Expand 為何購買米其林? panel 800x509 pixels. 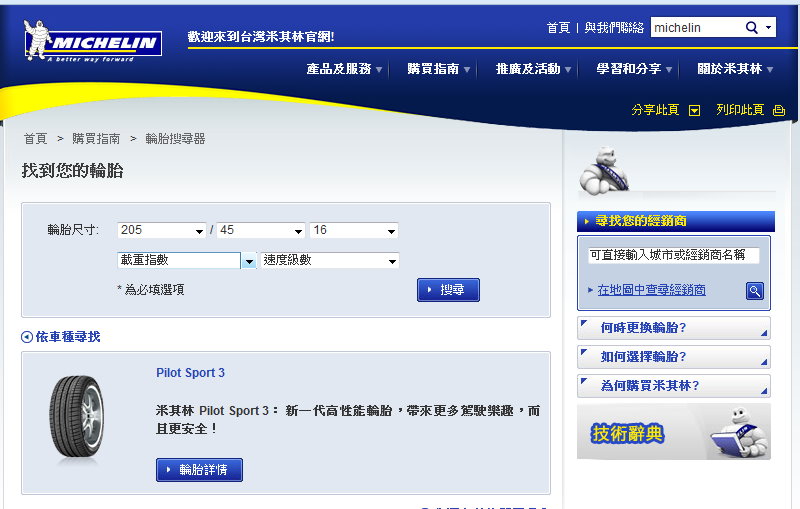pos(673,386)
